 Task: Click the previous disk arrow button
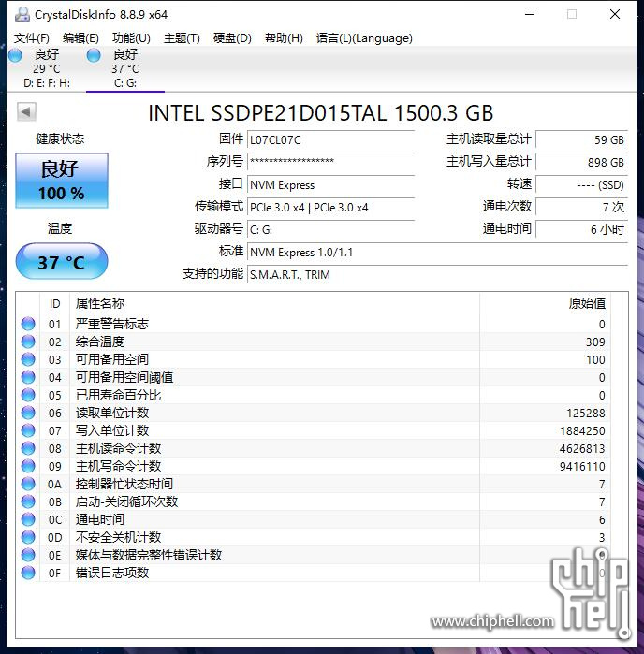point(26,111)
